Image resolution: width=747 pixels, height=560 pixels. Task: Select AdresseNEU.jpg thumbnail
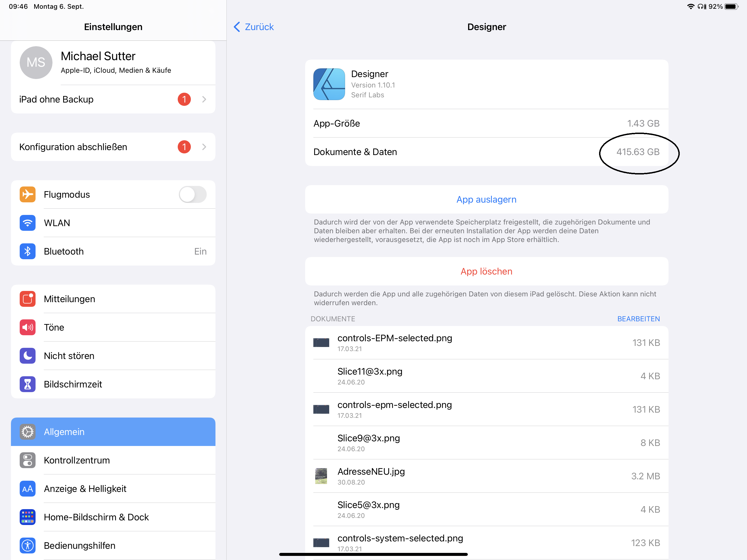pyautogui.click(x=321, y=476)
